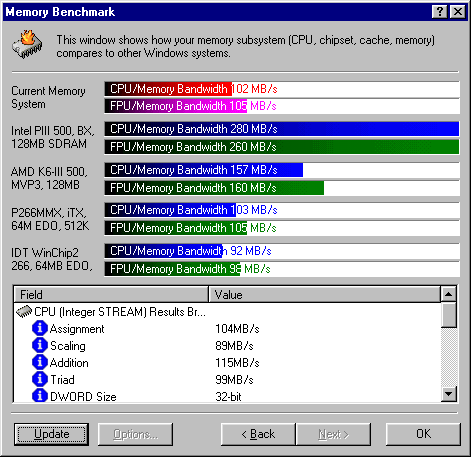Select the Scaling row label

click(68, 346)
